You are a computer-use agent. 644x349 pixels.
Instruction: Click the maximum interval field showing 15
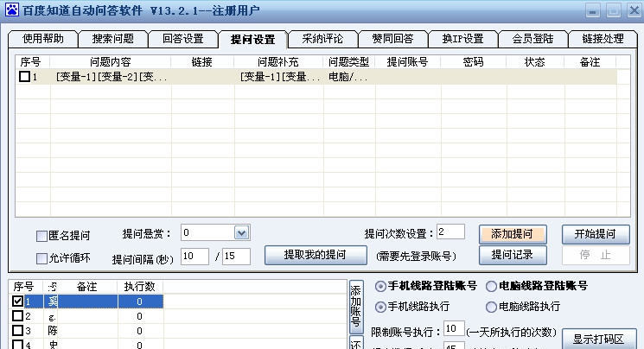(x=236, y=257)
